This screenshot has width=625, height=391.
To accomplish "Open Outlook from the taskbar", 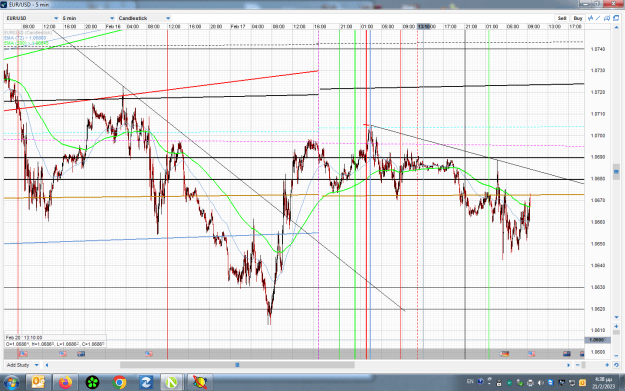I will click(x=38, y=382).
